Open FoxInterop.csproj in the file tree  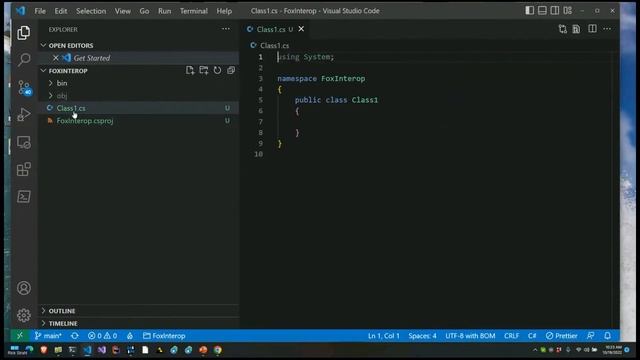coord(139,121)
